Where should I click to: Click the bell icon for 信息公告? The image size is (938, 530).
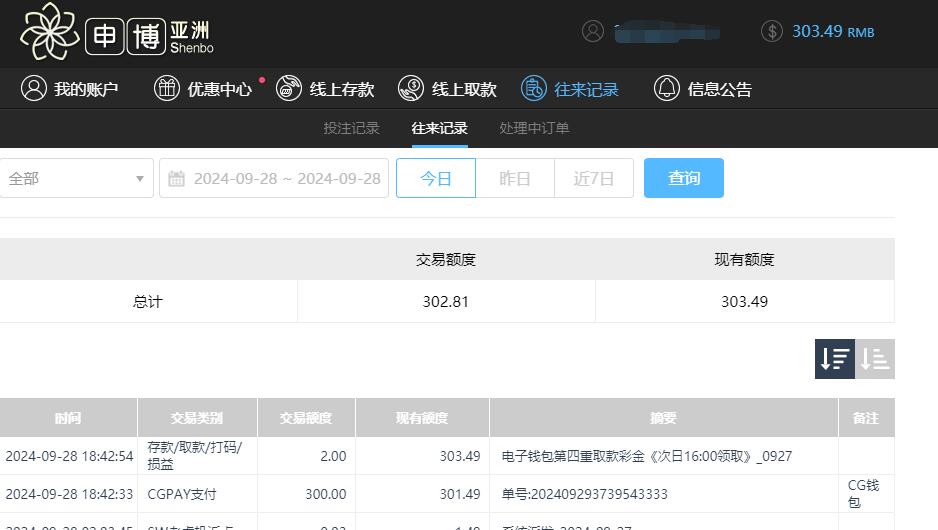tap(666, 89)
